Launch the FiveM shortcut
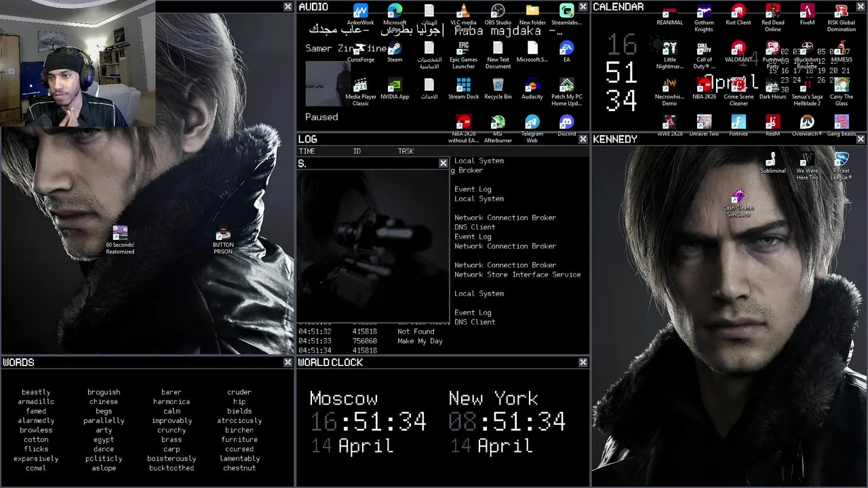This screenshot has height=488, width=868. [807, 15]
